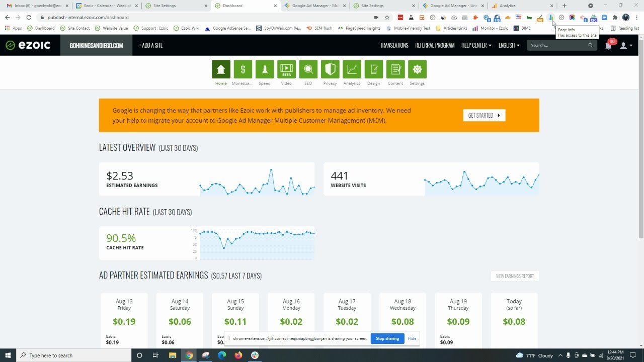The width and height of the screenshot is (644, 362).
Task: Reload the page with refresh icon
Action: [29, 17]
